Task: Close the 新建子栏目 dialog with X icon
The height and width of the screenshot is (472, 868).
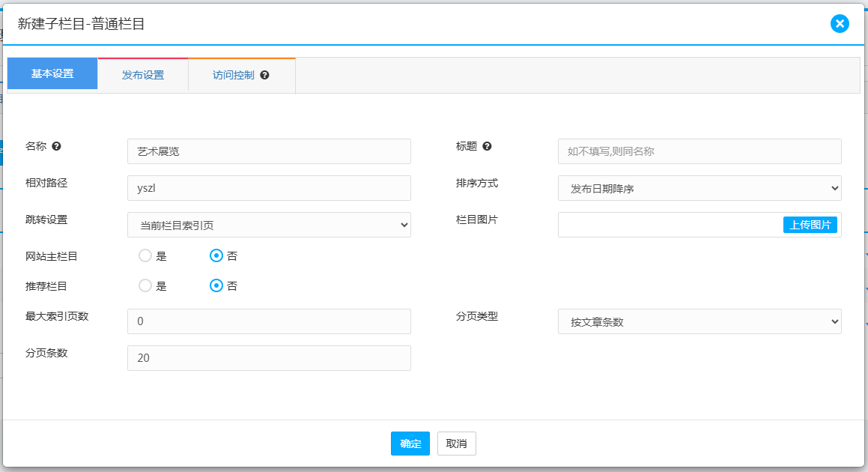Action: [840, 24]
